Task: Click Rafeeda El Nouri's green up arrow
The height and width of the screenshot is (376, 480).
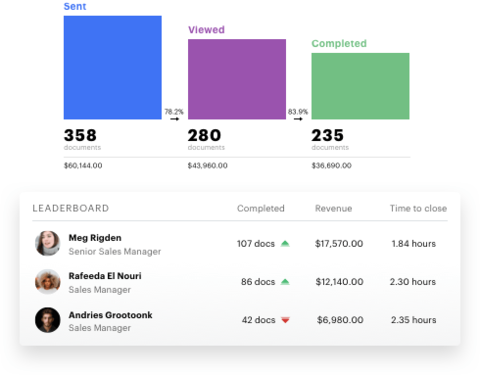Action: coord(285,282)
